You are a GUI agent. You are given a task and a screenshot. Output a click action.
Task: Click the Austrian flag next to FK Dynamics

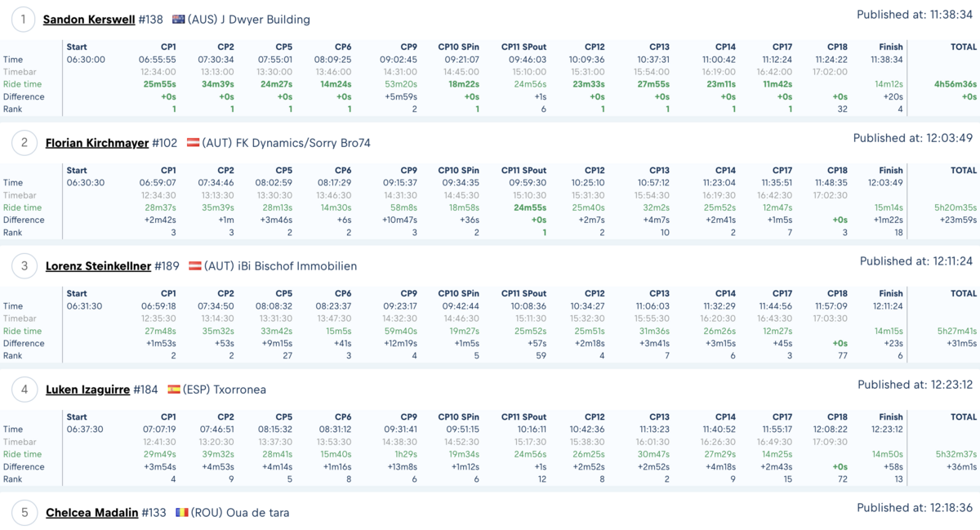click(194, 143)
